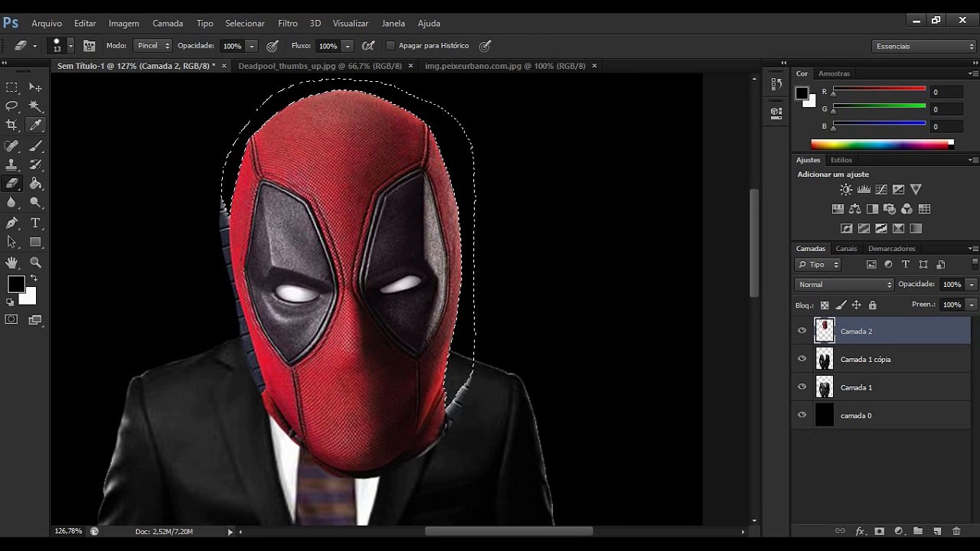Open the Imagem menu
Image resolution: width=980 pixels, height=551 pixels.
point(124,24)
